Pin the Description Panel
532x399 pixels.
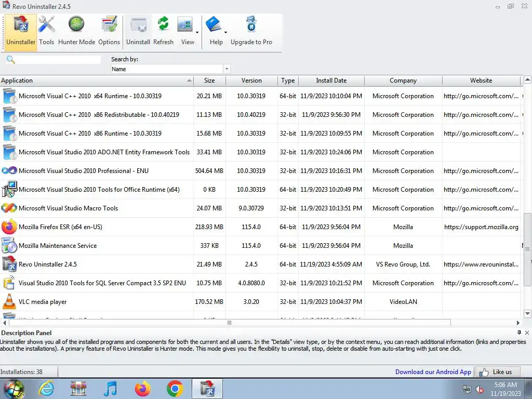pos(519,332)
